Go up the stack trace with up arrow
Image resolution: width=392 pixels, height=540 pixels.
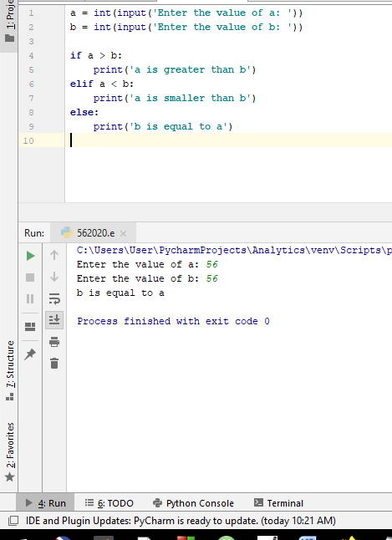tap(54, 255)
